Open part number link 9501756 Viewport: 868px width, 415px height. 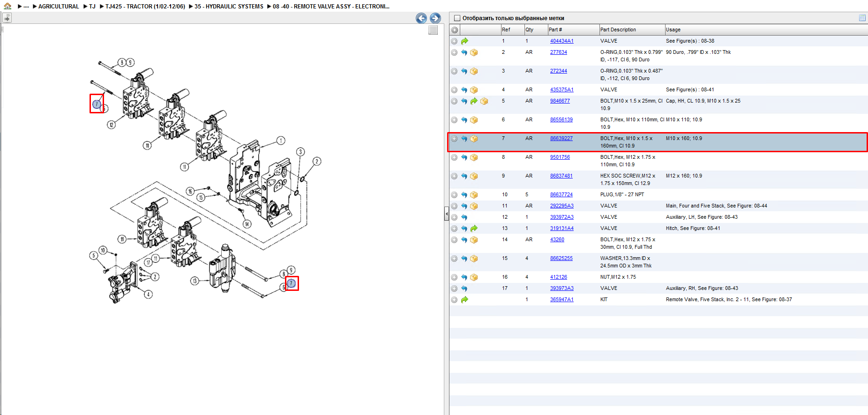point(560,157)
